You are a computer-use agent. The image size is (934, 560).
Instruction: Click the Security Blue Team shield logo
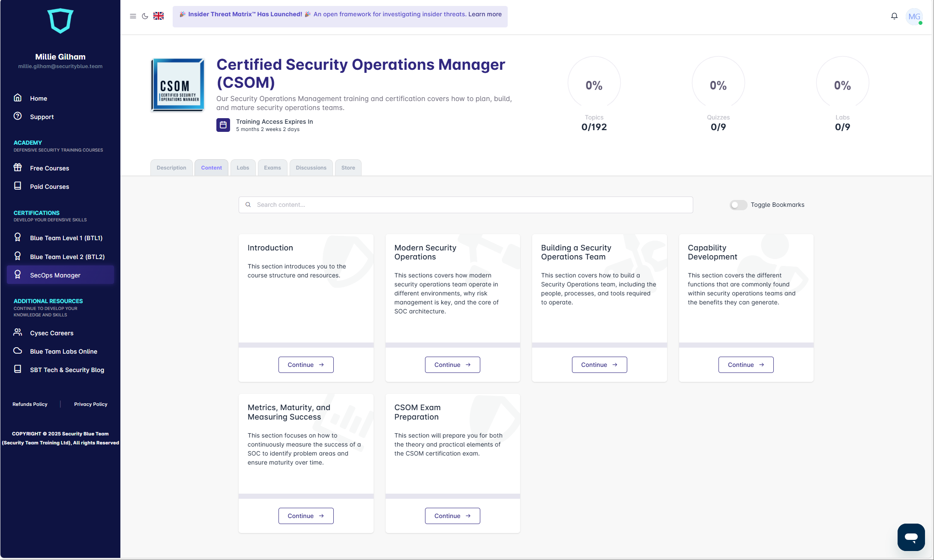click(60, 21)
